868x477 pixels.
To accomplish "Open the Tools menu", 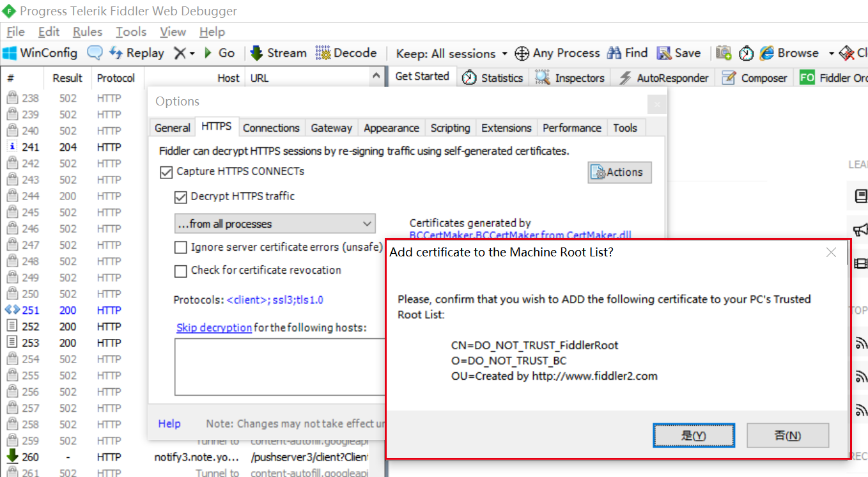I will 131,31.
